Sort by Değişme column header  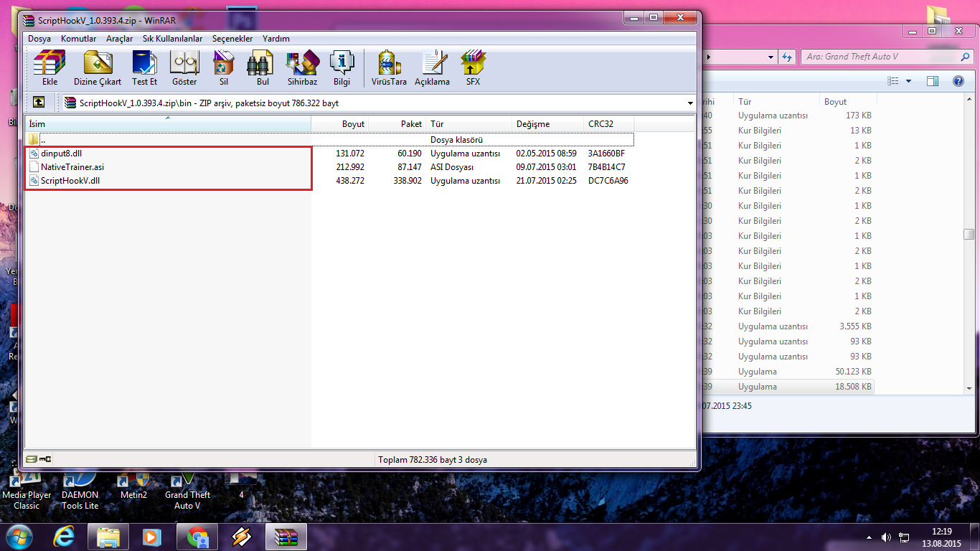tap(548, 124)
